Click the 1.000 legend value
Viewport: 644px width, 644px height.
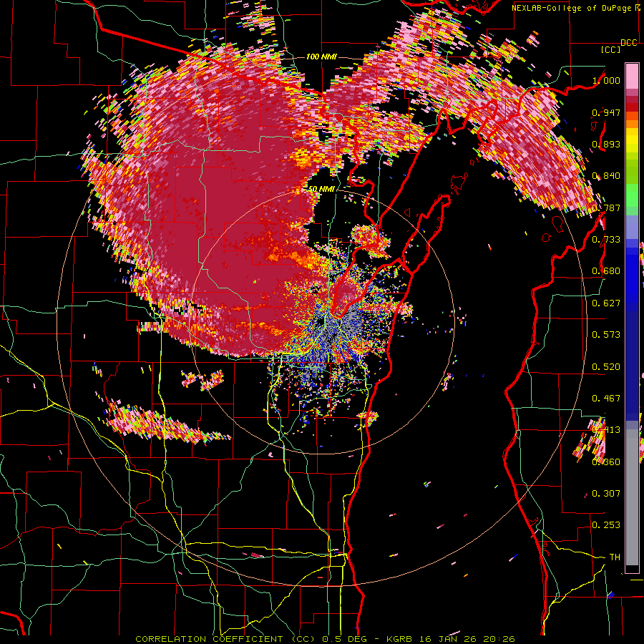pyautogui.click(x=606, y=80)
